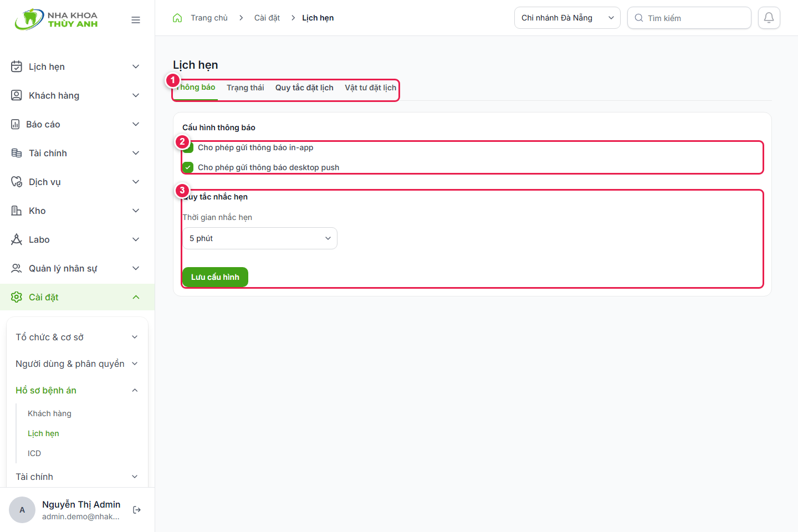The height and width of the screenshot is (532, 798).
Task: Disable desktop push notification checkbox
Action: [x=188, y=167]
